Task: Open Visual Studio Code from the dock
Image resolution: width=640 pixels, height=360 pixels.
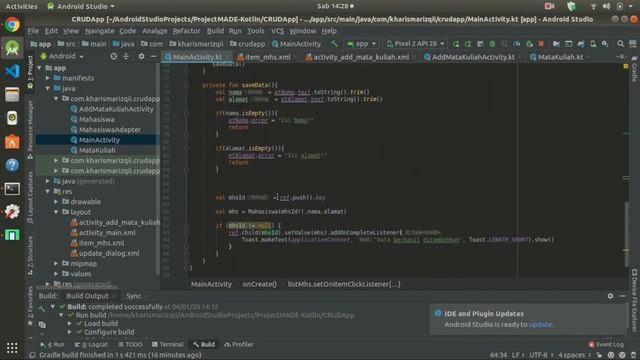Action: [x=12, y=71]
